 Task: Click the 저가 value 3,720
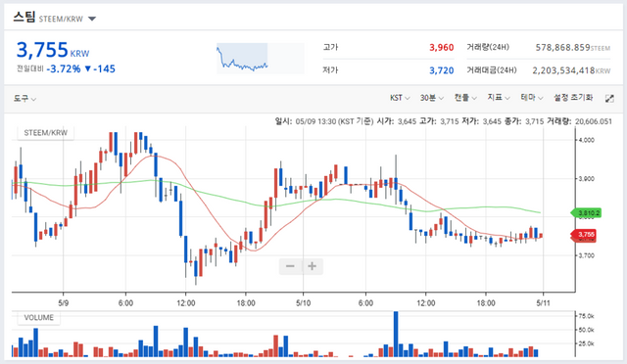click(442, 70)
